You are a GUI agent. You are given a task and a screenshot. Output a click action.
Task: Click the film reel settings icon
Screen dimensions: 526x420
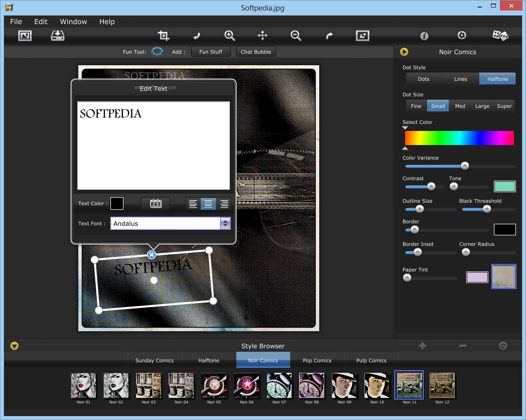pos(462,35)
